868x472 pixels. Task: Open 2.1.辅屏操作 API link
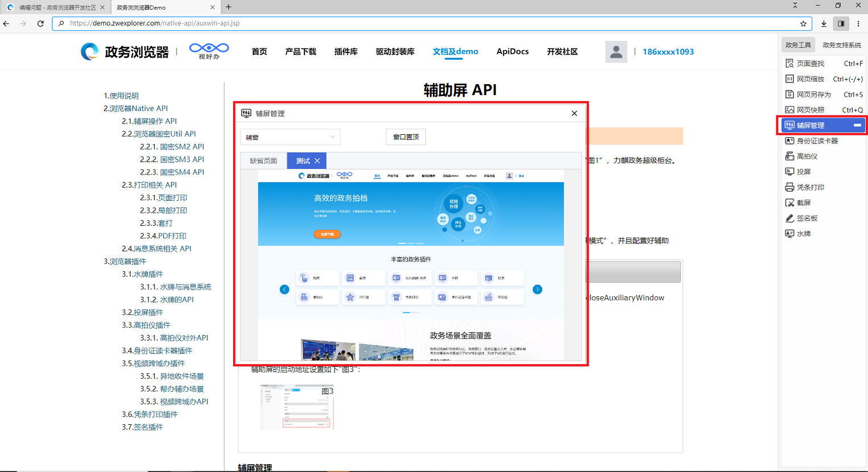tap(149, 121)
